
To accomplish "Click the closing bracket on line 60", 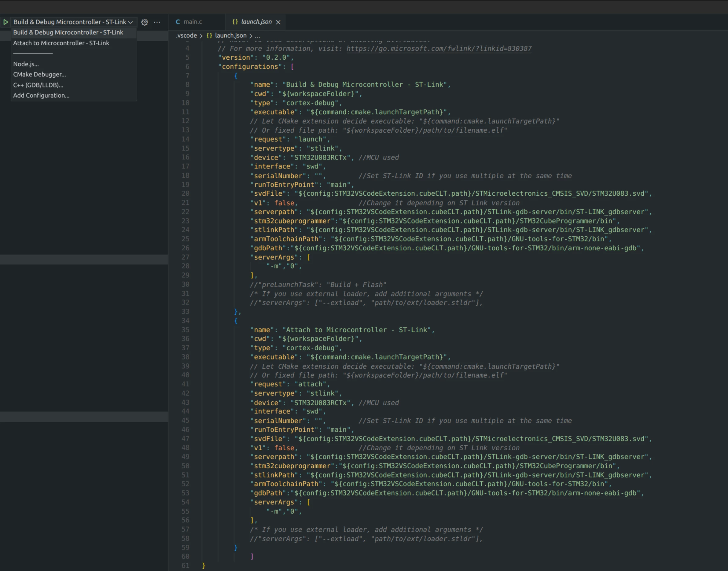I will (252, 557).
